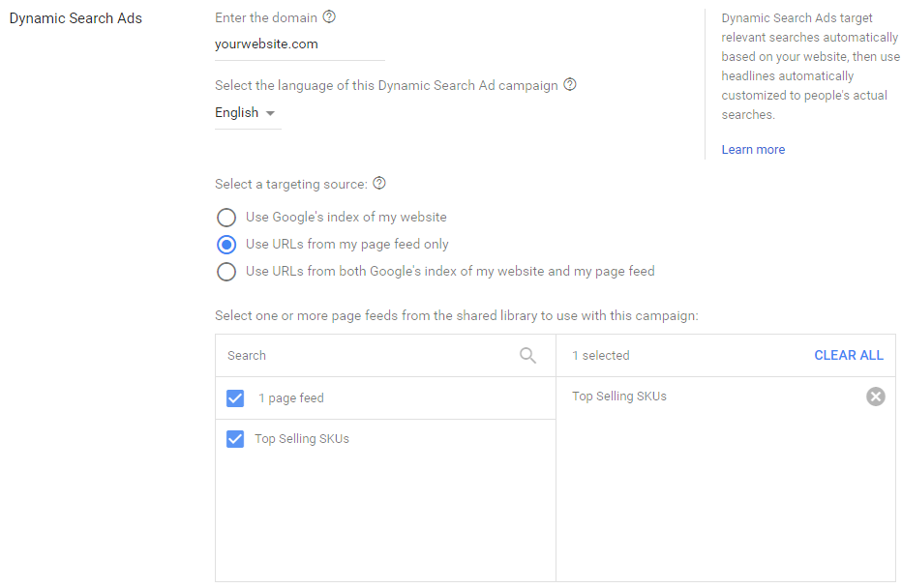Image resolution: width=902 pixels, height=588 pixels.
Task: Click the magnifying glass search icon
Action: click(x=527, y=356)
